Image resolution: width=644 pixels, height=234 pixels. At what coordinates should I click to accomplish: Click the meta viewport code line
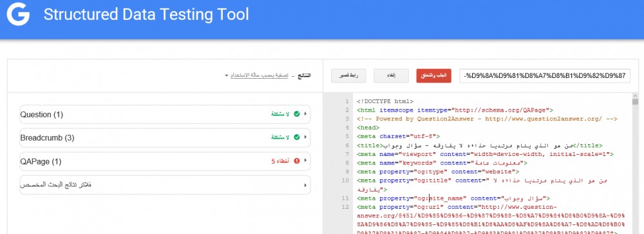click(485, 154)
